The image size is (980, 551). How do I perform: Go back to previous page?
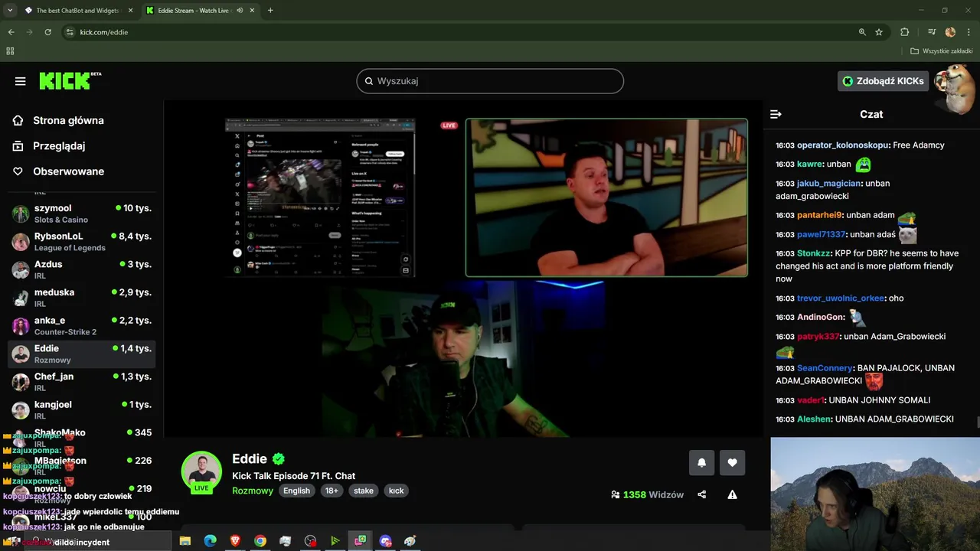pos(11,32)
